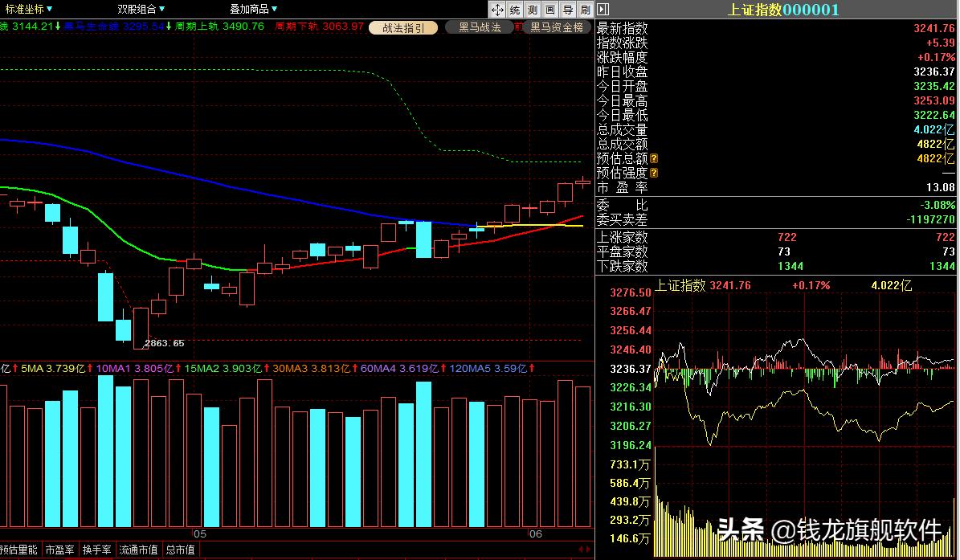Open the 标准坐标 dropdown
Viewport: 960px width, 560px height.
tap(29, 10)
